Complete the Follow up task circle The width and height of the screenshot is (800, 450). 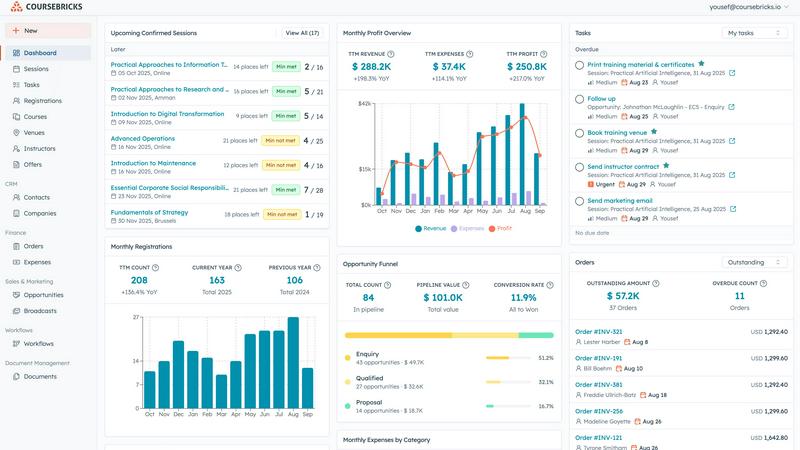(x=580, y=99)
